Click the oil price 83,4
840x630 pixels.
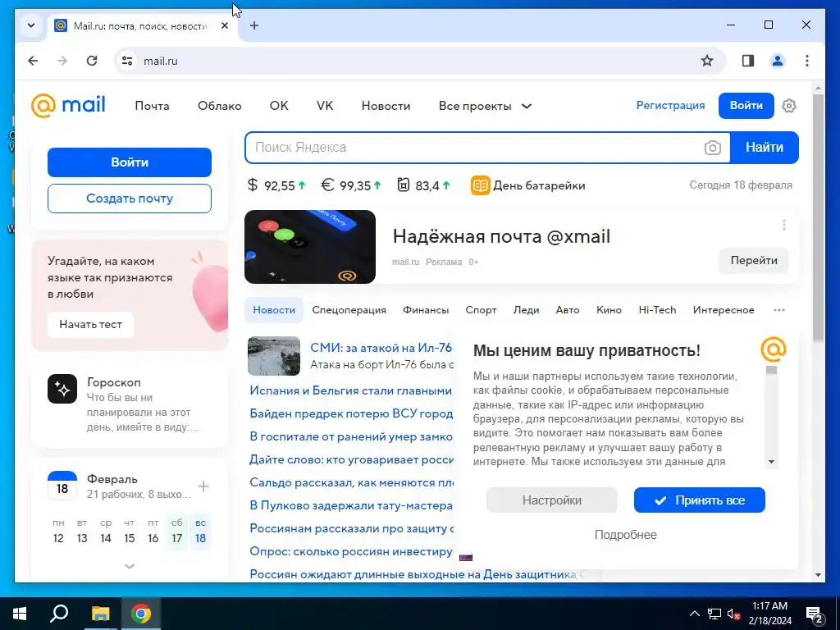pos(424,185)
